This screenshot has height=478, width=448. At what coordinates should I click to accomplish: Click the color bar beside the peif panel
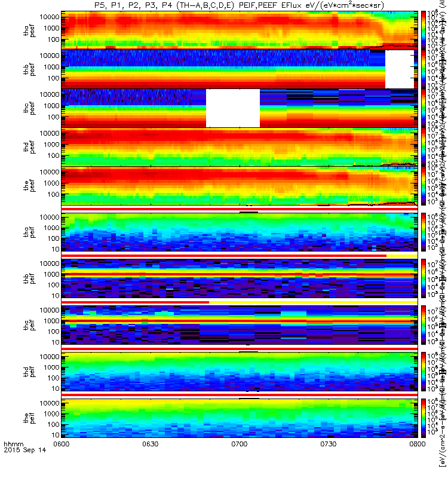click(x=424, y=418)
